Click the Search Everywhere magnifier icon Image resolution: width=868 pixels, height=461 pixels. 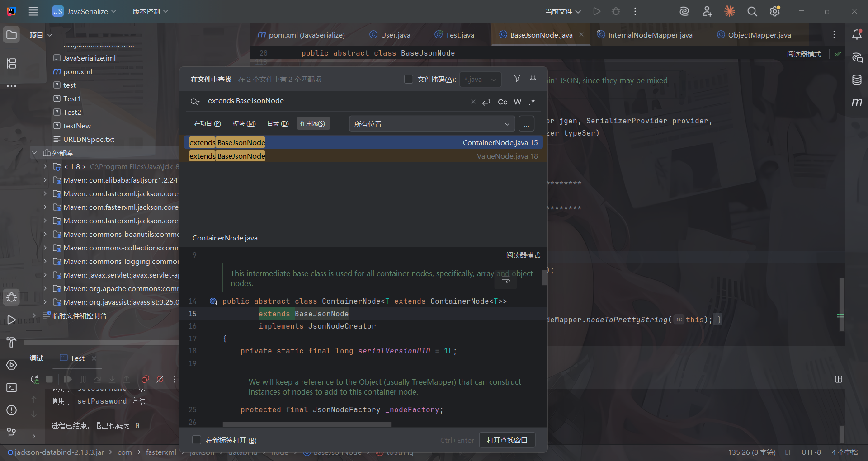(x=752, y=12)
